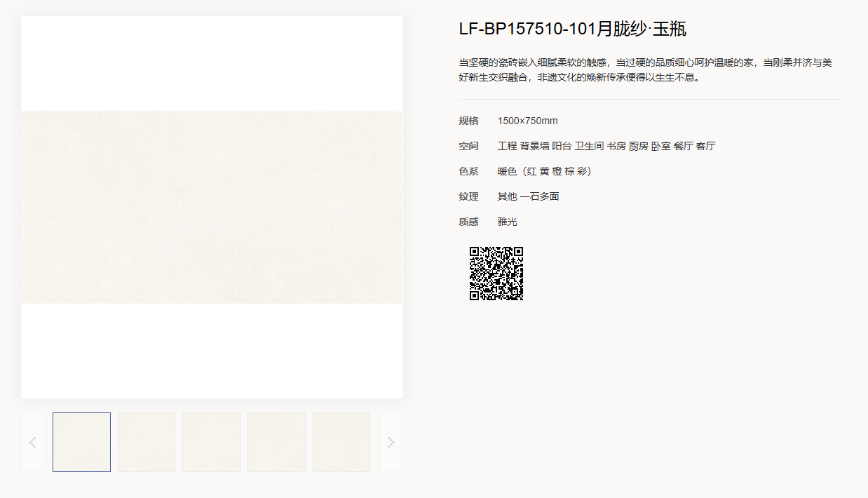
Task: Click the QR code image
Action: pos(496,274)
